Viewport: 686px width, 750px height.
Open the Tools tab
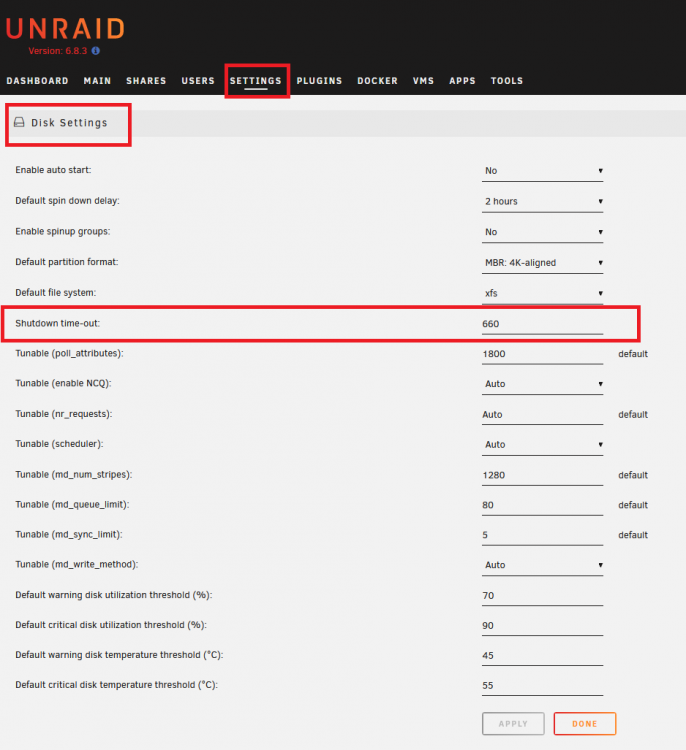pyautogui.click(x=507, y=81)
